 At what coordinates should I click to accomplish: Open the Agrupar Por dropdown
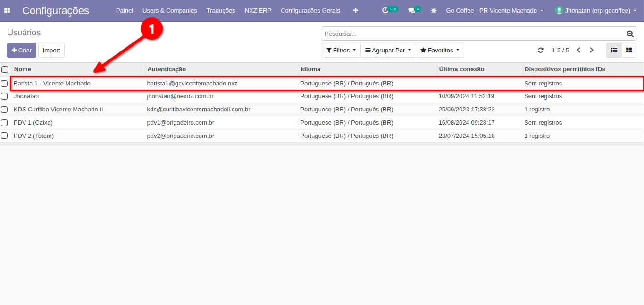point(388,51)
